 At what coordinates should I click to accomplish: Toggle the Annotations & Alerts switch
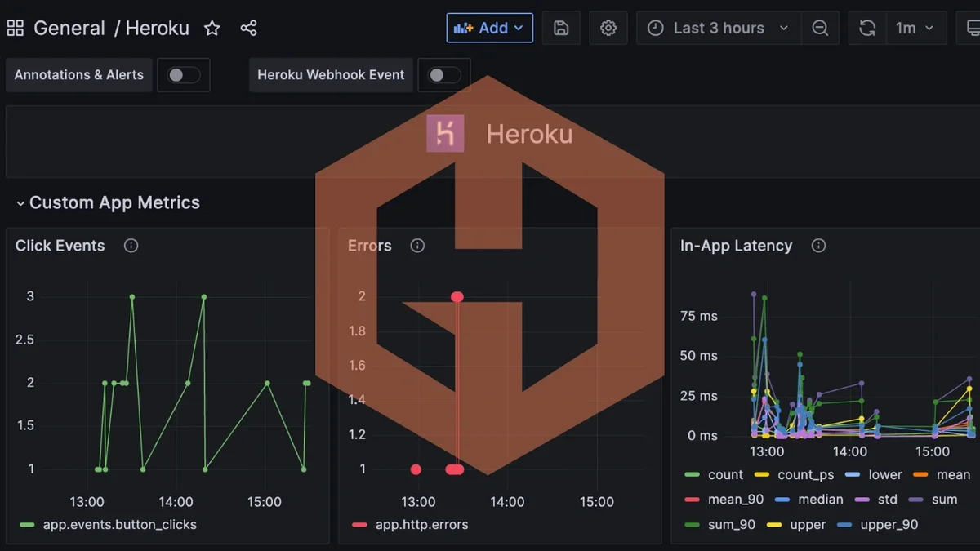click(x=184, y=75)
